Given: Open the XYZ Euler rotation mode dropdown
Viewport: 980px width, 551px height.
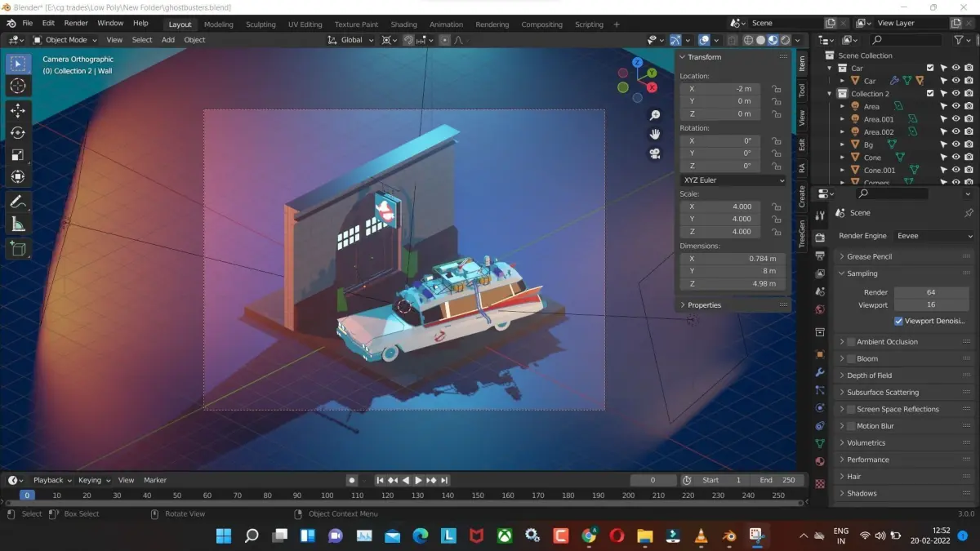Looking at the screenshot, I should point(733,180).
